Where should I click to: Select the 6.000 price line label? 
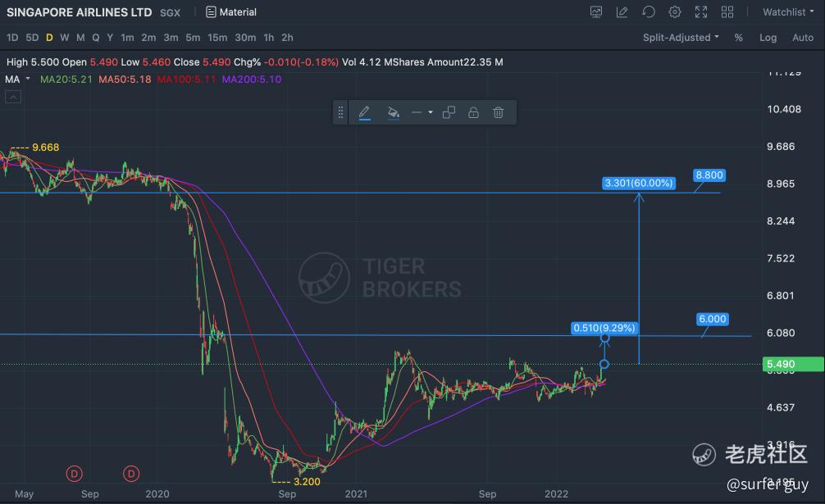713,319
